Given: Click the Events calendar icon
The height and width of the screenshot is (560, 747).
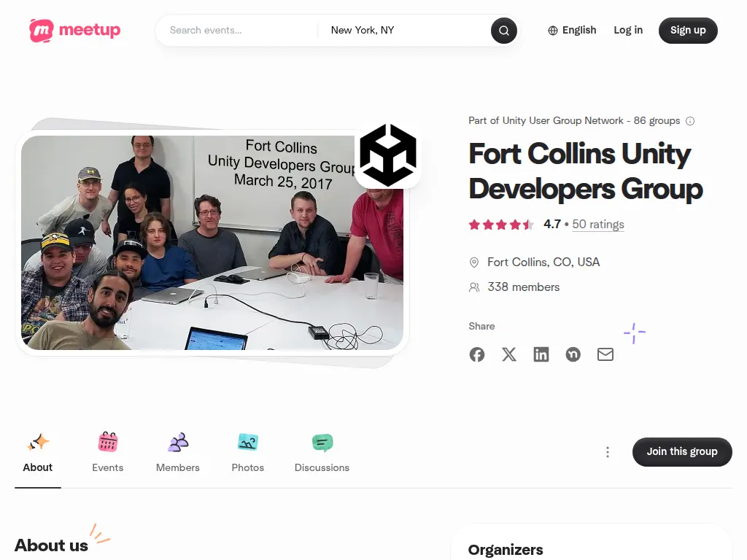Looking at the screenshot, I should coord(108,442).
